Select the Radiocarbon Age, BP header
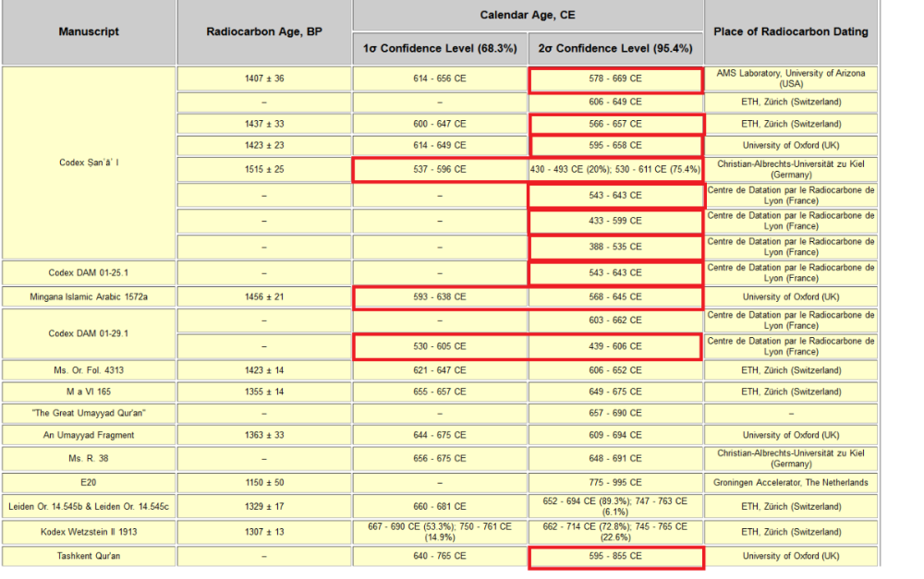This screenshot has width=924, height=579. 264,31
